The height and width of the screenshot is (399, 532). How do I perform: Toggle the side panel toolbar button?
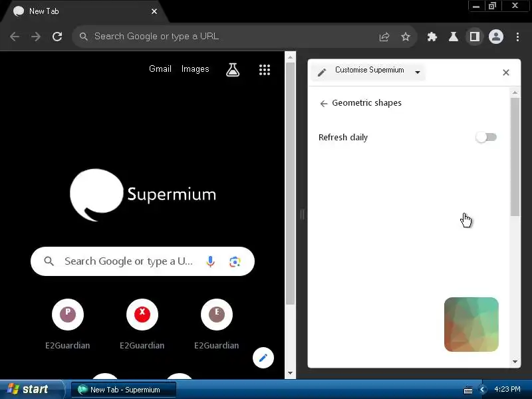(x=475, y=37)
